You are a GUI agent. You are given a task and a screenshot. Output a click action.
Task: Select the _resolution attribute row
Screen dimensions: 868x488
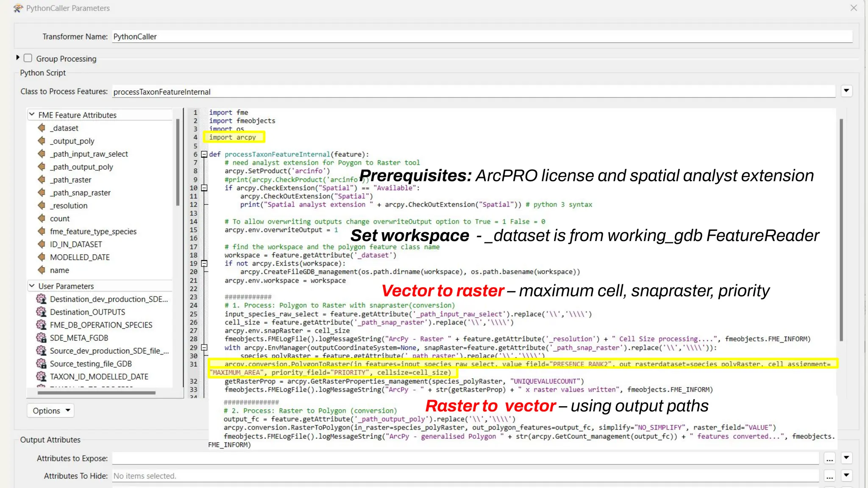coord(100,205)
